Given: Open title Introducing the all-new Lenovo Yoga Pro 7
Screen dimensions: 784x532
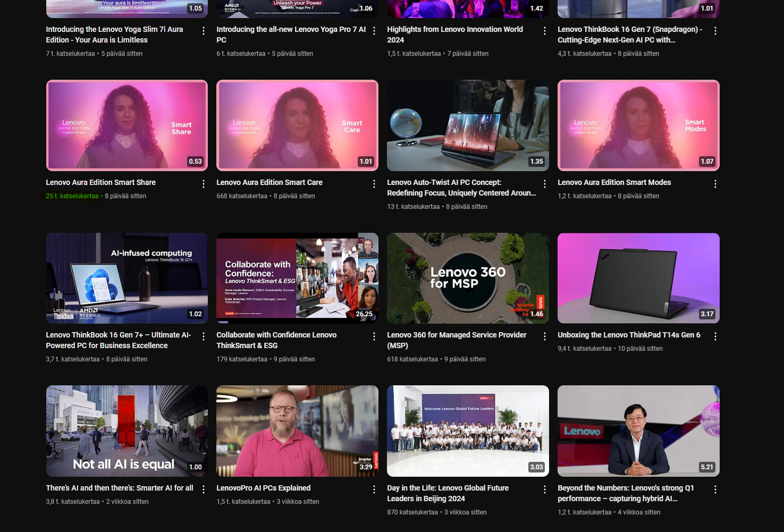Looking at the screenshot, I should (291, 35).
